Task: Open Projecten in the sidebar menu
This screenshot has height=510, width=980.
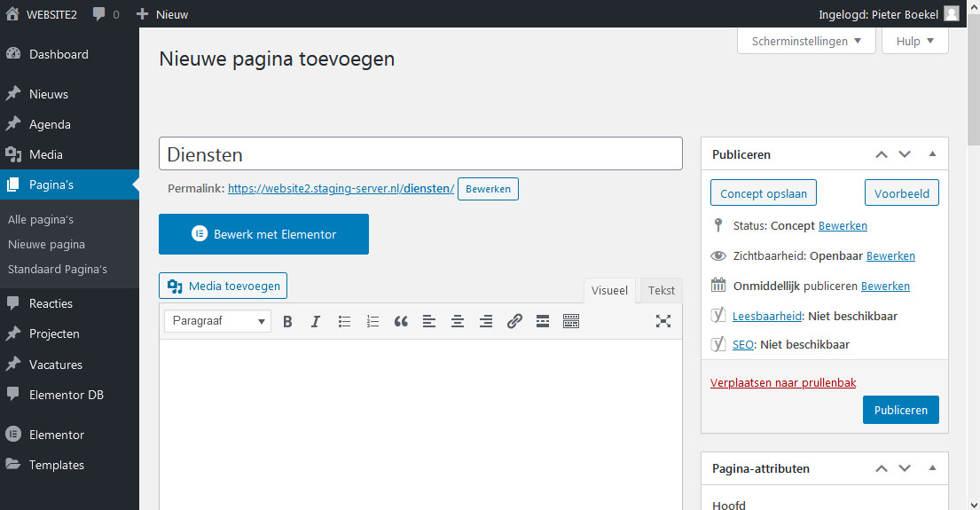Action: point(54,333)
